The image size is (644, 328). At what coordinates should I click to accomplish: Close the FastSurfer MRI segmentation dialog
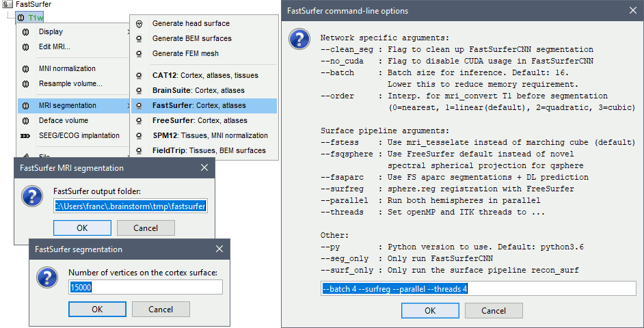click(x=204, y=167)
